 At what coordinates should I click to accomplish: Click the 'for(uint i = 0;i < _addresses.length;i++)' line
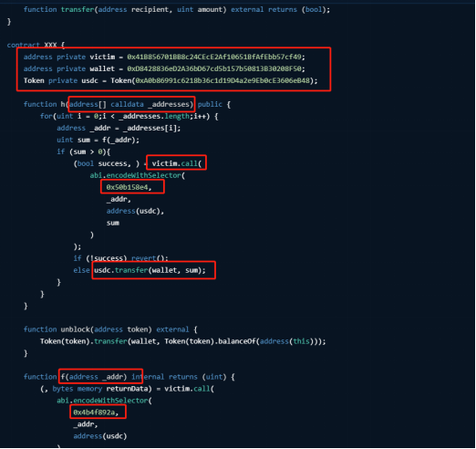(x=129, y=116)
